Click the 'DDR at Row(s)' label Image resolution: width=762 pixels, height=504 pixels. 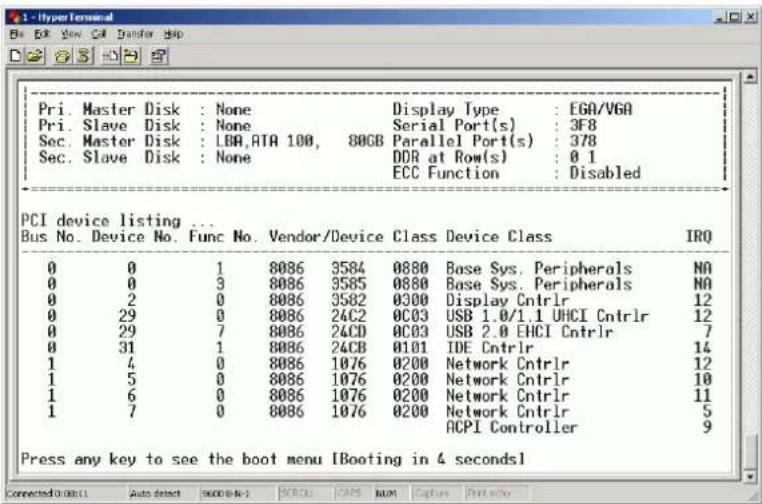(450, 157)
